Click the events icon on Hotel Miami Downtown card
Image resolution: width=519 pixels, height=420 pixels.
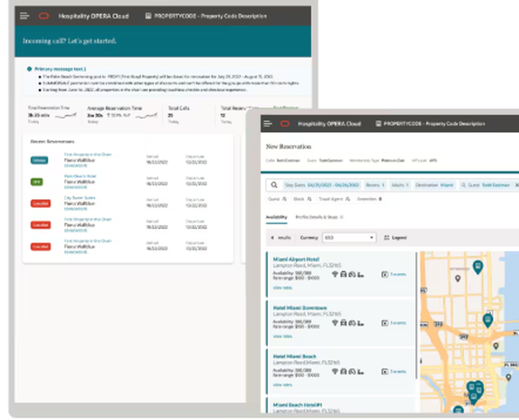(x=384, y=322)
